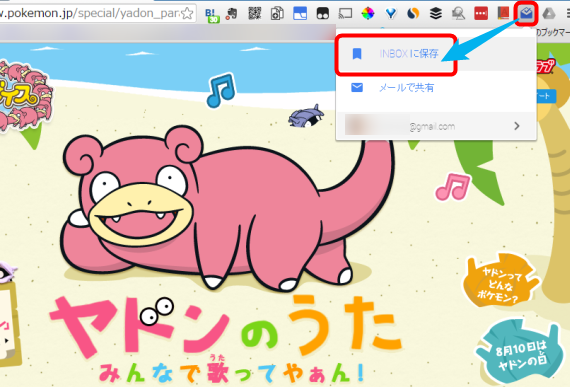The height and width of the screenshot is (387, 570).
Task: Click the pink music note sticker
Action: point(453,187)
